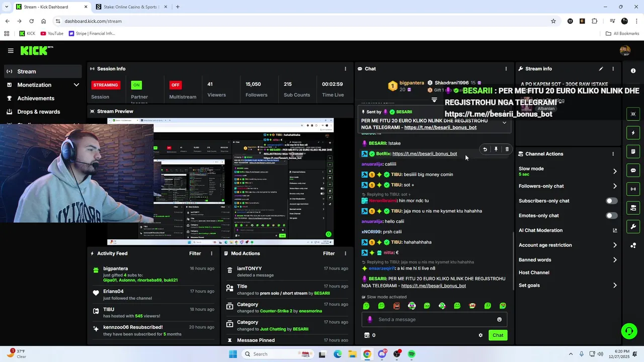Collapse the pinned message chevron
This screenshot has width=644, height=362.
(504, 123)
